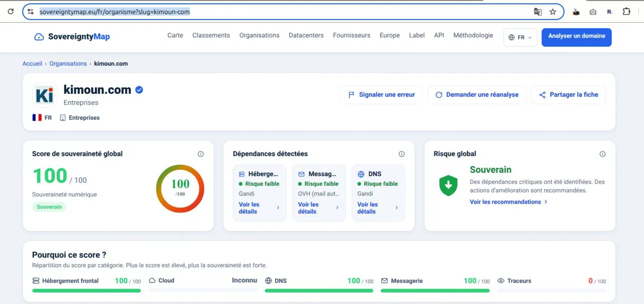644x304 pixels.
Task: Click OVH mail provider text
Action: pyautogui.click(x=318, y=194)
